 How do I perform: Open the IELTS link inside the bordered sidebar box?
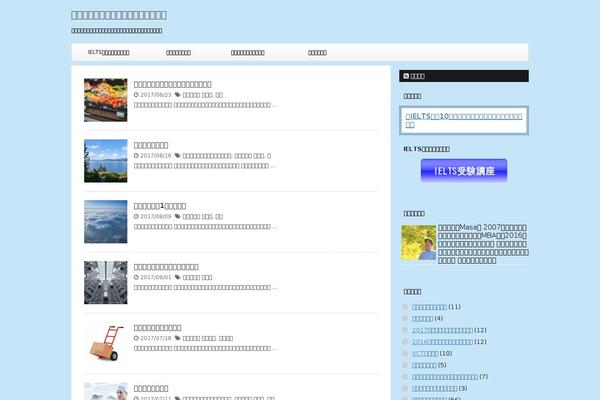[464, 120]
